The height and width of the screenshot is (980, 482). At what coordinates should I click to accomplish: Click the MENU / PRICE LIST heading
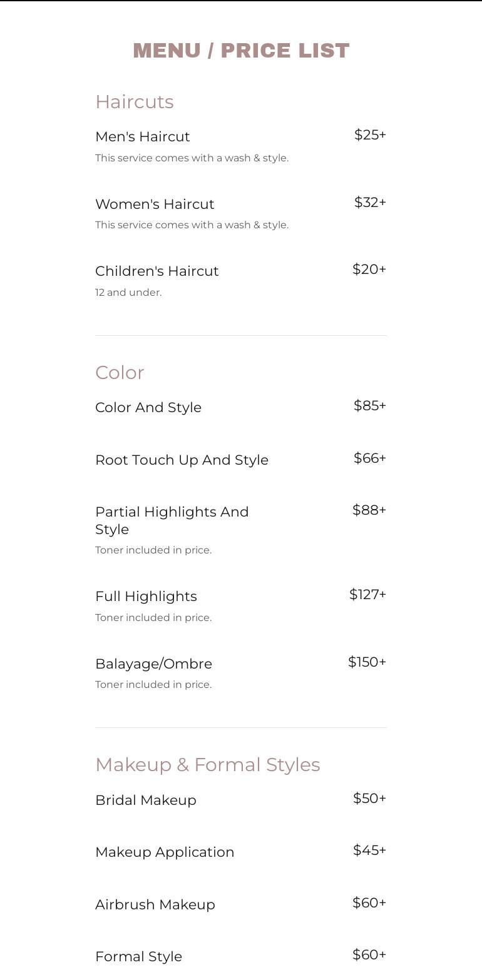[241, 51]
